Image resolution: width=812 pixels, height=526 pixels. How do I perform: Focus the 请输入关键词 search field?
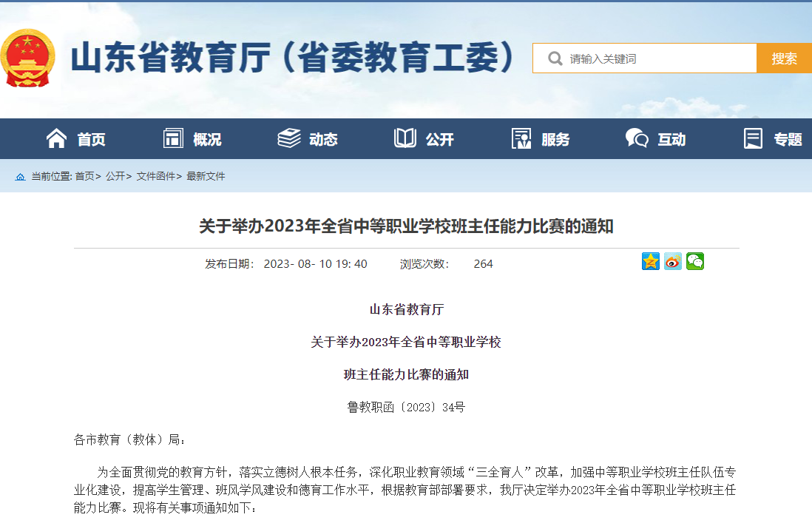click(645, 58)
